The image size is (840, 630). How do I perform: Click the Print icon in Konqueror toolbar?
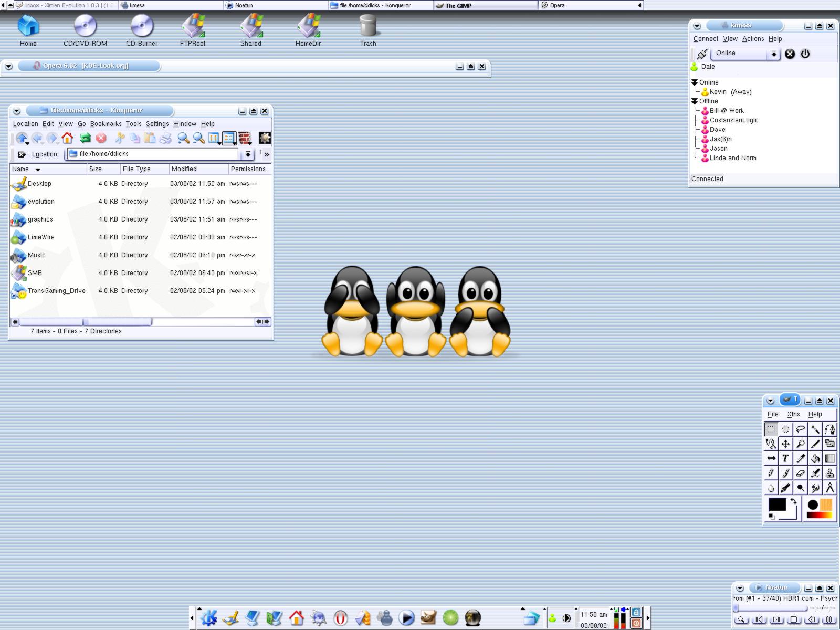pyautogui.click(x=165, y=138)
